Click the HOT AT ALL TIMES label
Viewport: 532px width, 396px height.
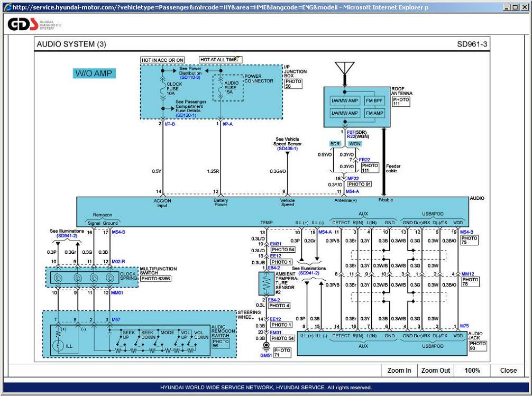pyautogui.click(x=221, y=60)
